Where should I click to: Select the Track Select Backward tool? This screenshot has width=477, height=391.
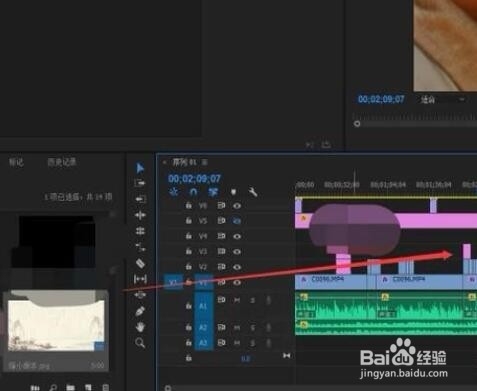point(140,199)
